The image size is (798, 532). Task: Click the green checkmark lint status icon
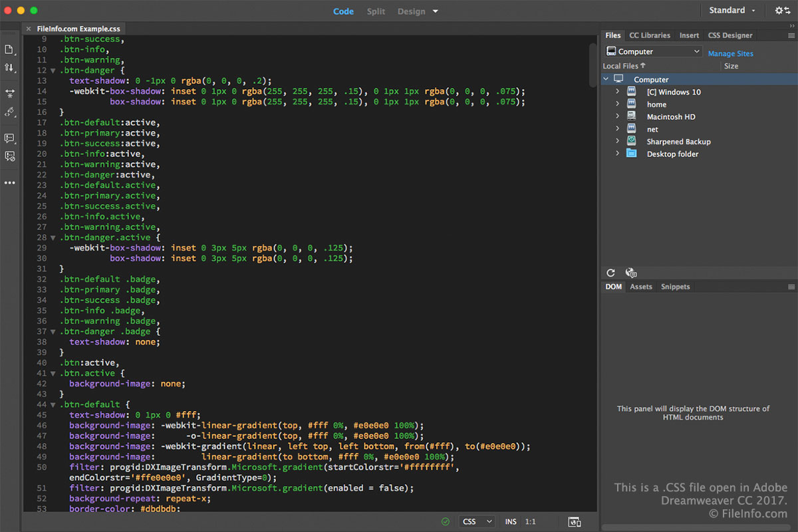(x=445, y=522)
